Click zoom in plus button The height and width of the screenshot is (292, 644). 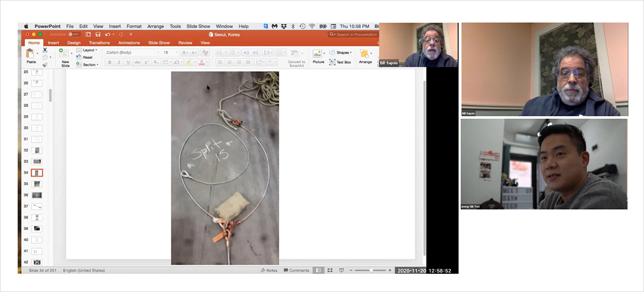(390, 270)
